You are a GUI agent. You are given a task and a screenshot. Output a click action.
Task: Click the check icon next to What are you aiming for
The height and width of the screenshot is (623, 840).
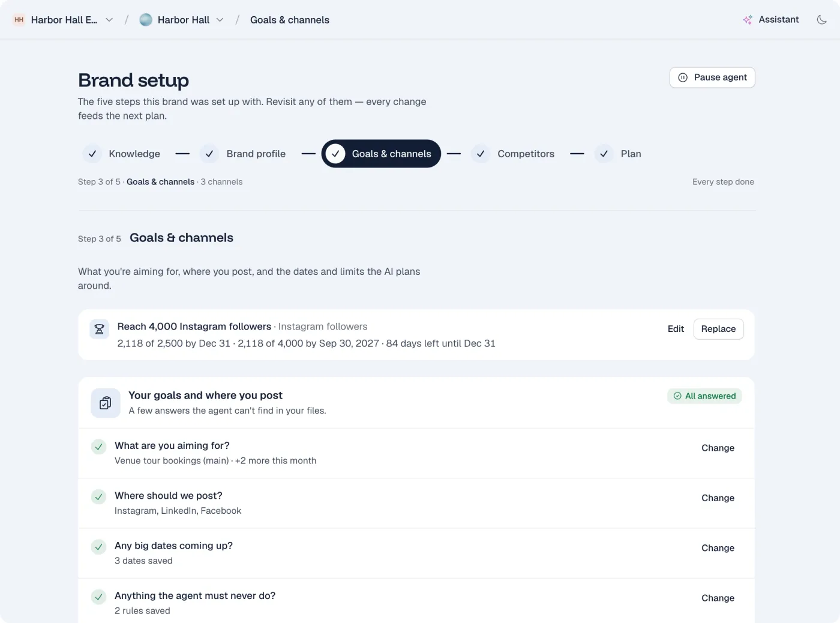pos(98,447)
